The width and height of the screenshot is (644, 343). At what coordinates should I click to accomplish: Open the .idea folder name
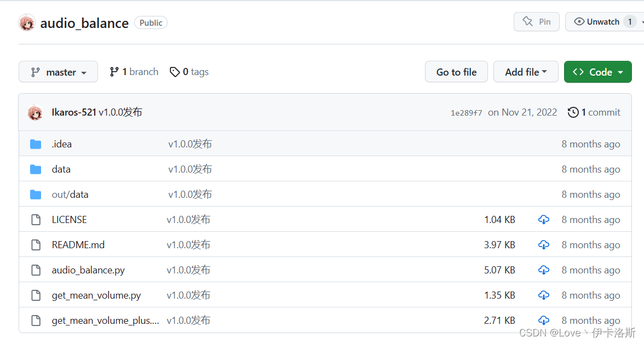[61, 144]
